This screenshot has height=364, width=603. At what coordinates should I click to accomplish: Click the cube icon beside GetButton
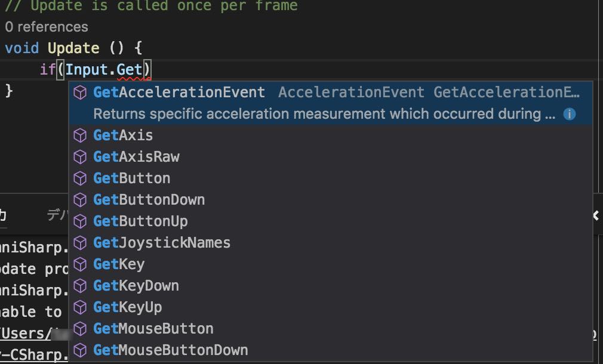click(80, 179)
